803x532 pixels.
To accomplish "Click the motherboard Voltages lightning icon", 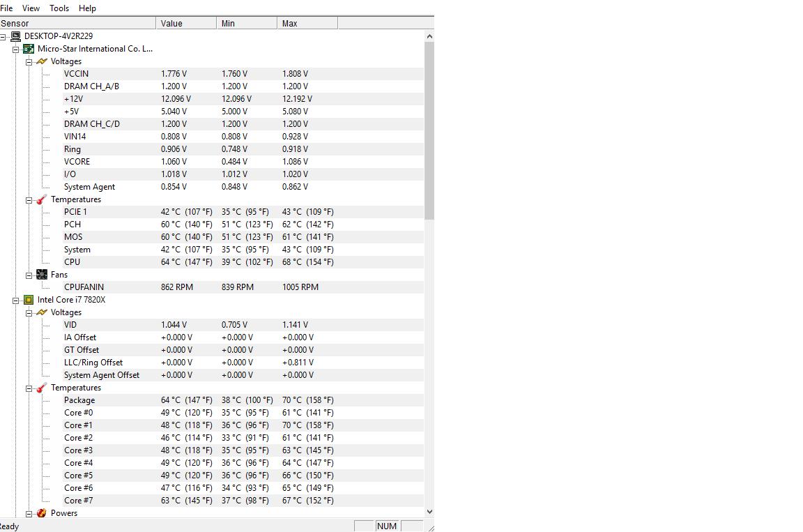I will [x=42, y=61].
